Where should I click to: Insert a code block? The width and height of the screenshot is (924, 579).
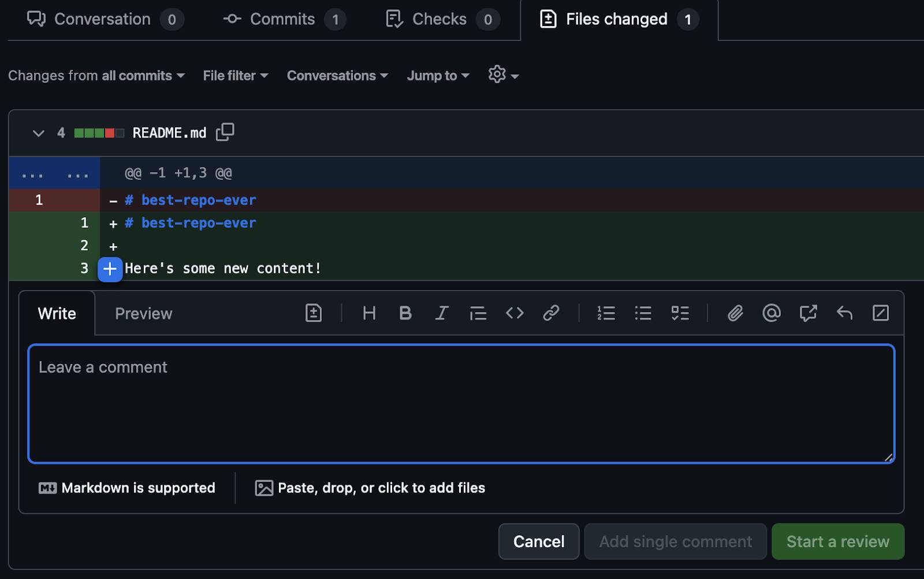click(x=515, y=313)
